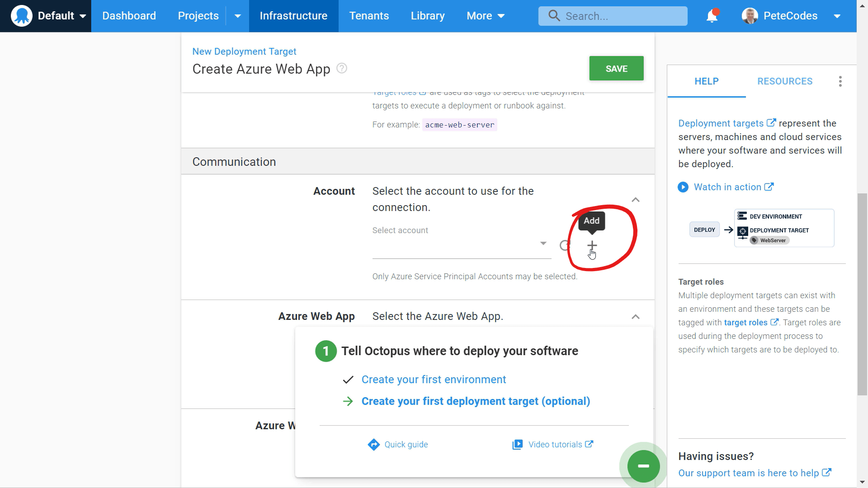868x488 pixels.
Task: Open the target roles help link
Action: (x=751, y=323)
